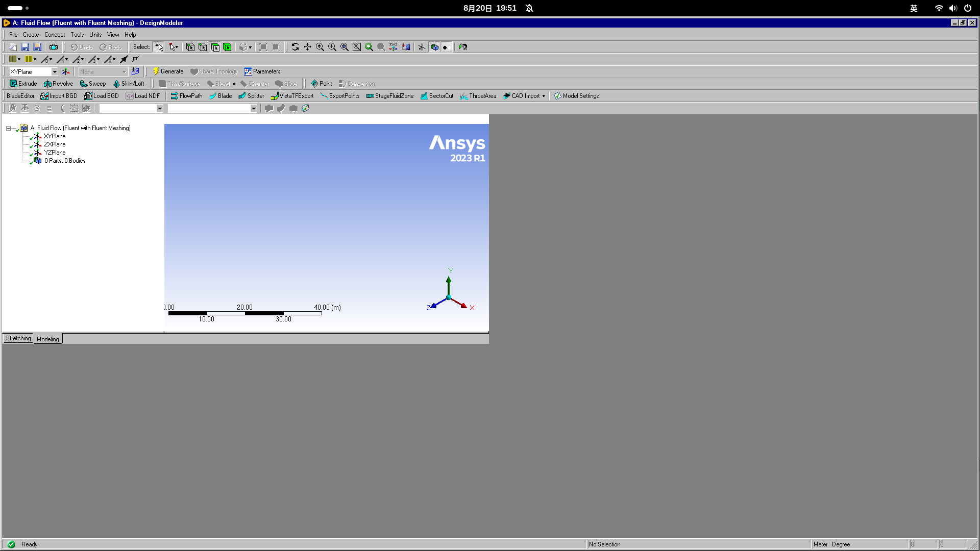
Task: Click the Extrude button
Action: (x=23, y=84)
